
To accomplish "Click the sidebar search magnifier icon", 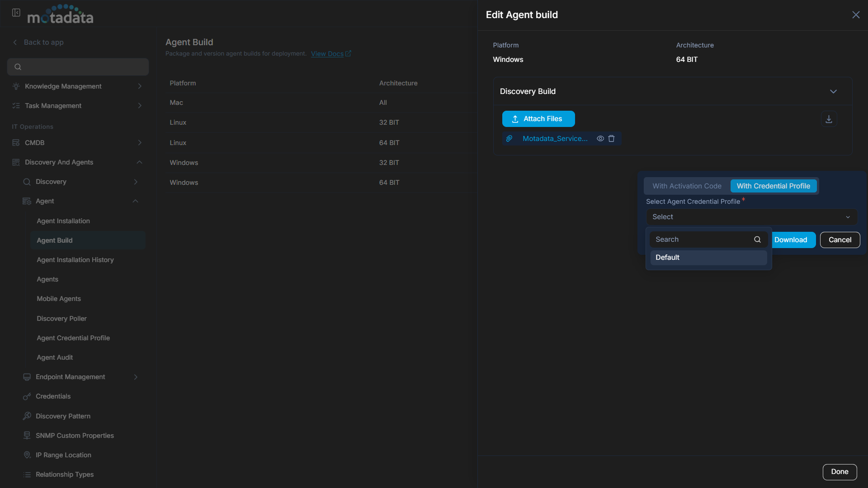I will point(18,67).
